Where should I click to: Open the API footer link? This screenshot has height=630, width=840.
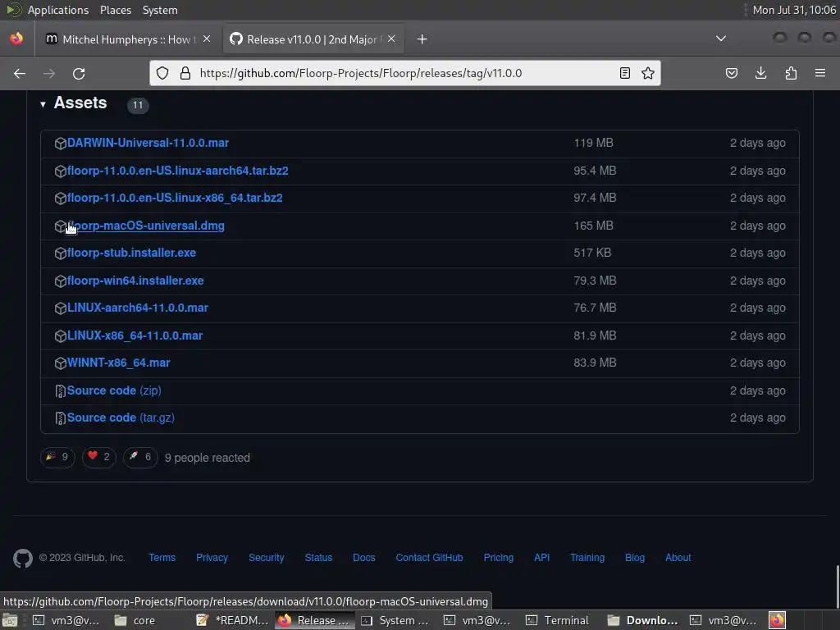[x=541, y=558]
